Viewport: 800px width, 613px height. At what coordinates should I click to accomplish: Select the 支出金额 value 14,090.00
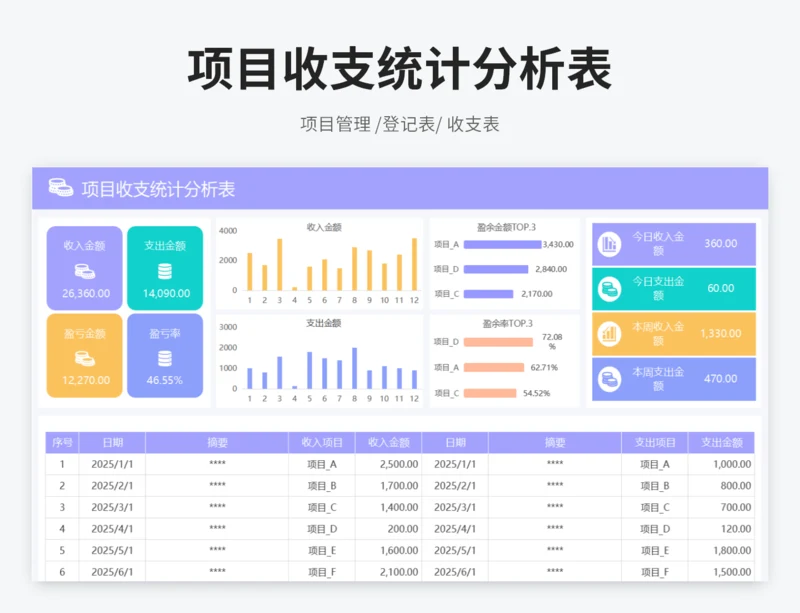point(166,293)
